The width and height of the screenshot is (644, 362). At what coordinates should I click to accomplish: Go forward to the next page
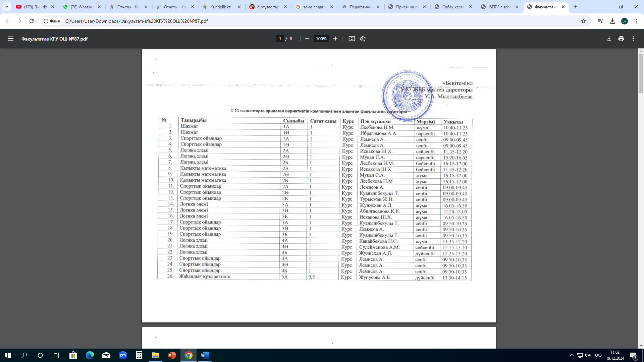click(19, 21)
